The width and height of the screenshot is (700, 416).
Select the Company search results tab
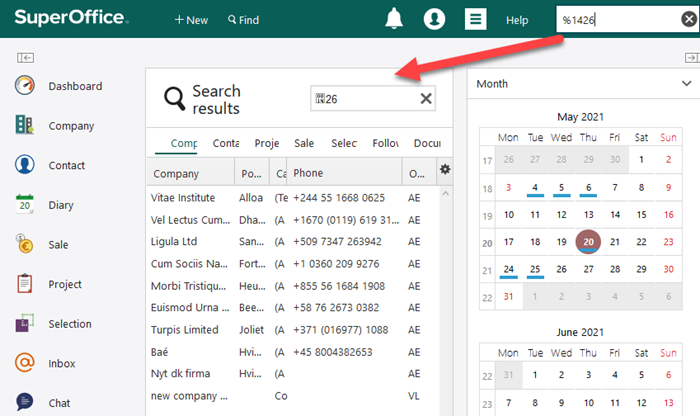pos(183,143)
